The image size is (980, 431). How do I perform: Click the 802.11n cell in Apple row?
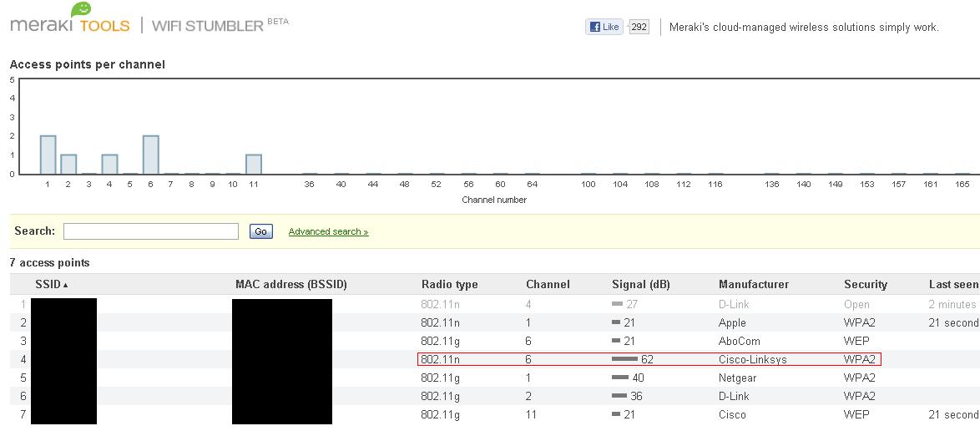pos(440,322)
